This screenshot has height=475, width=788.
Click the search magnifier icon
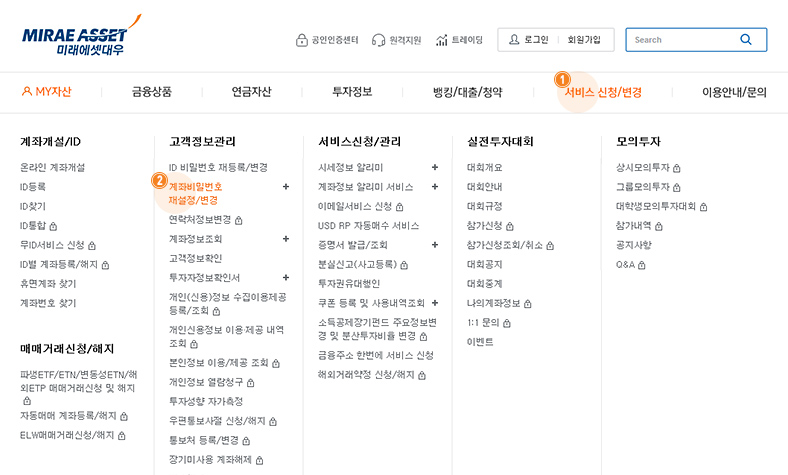tap(746, 40)
